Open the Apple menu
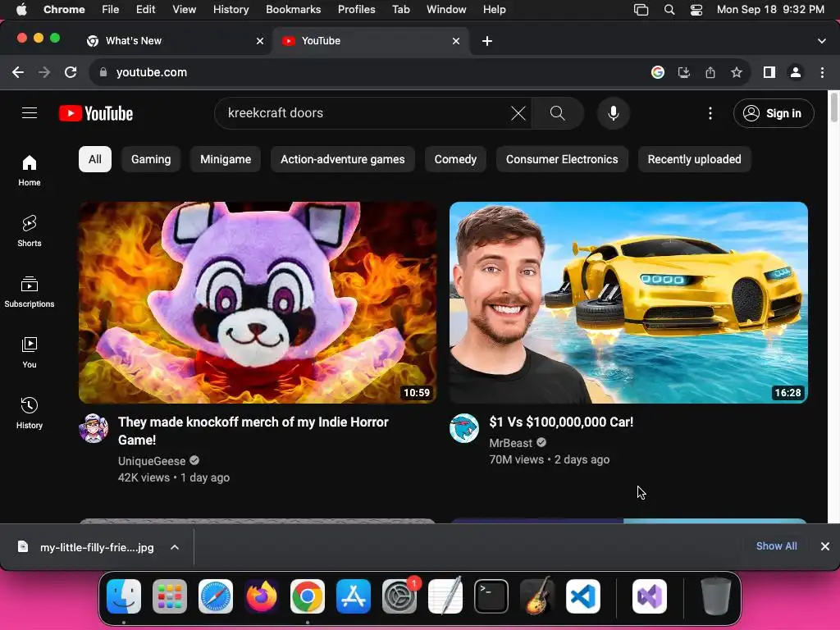The image size is (840, 630). pos(21,10)
